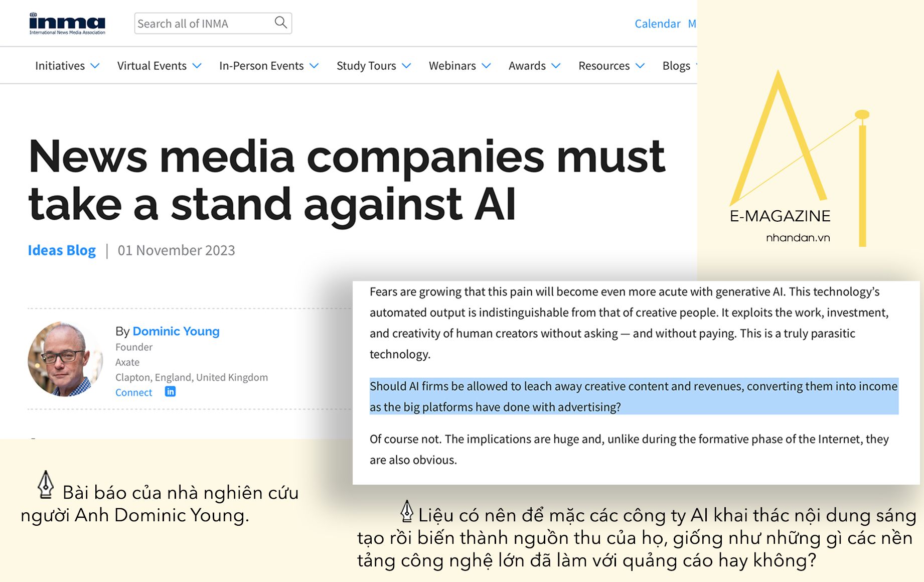The width and height of the screenshot is (924, 582).
Task: Click the pen nib icon beside the author caption
Action: (46, 485)
